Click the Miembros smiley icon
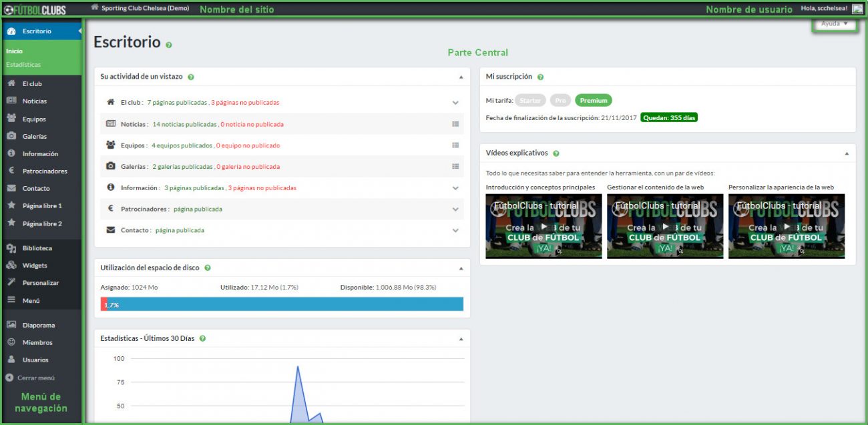Image resolution: width=868 pixels, height=425 pixels. pyautogui.click(x=11, y=342)
